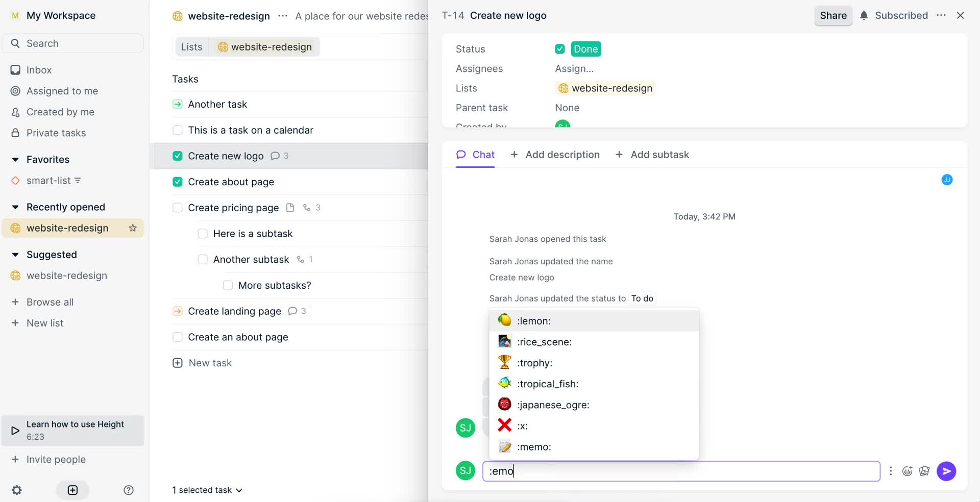
Task: Toggle favorite star on website-redesign
Action: pyautogui.click(x=133, y=228)
